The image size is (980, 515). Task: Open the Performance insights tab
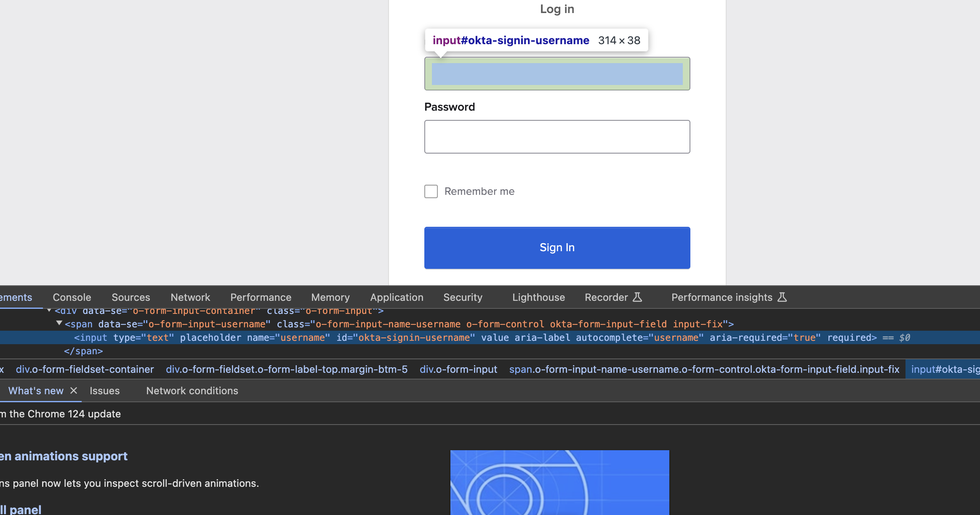[x=729, y=297]
